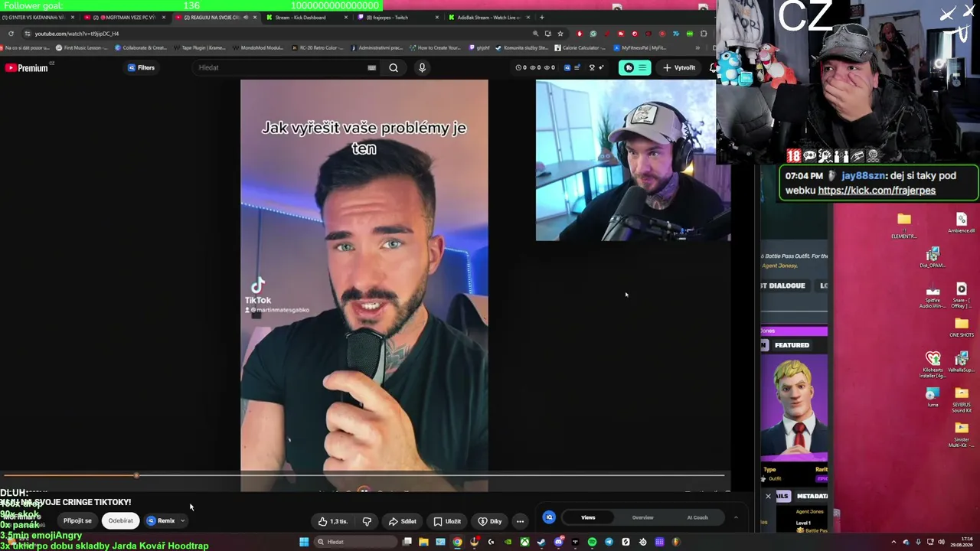Click the zoom magnifier icon in address bar
Image resolution: width=980 pixels, height=551 pixels.
pyautogui.click(x=536, y=34)
